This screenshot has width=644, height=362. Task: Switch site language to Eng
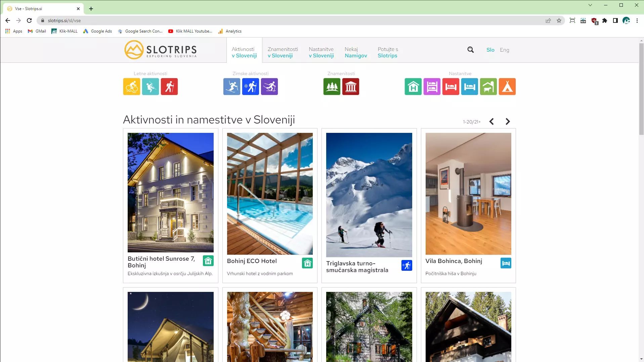pyautogui.click(x=504, y=50)
